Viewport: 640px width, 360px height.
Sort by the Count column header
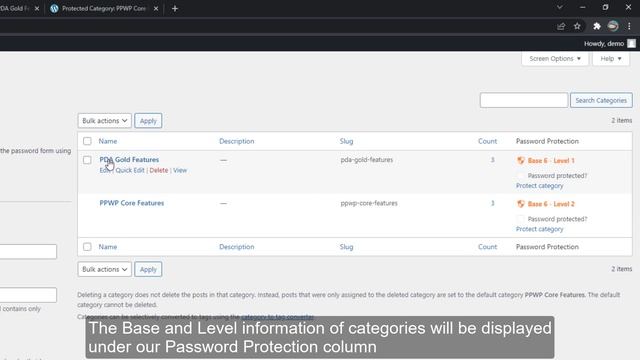click(x=487, y=141)
